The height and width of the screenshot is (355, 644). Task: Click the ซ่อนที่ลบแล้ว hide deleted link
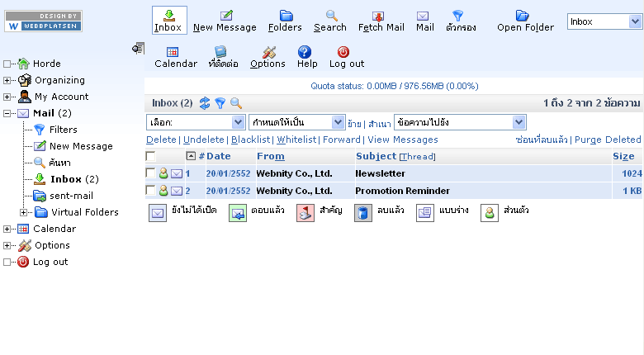point(542,140)
